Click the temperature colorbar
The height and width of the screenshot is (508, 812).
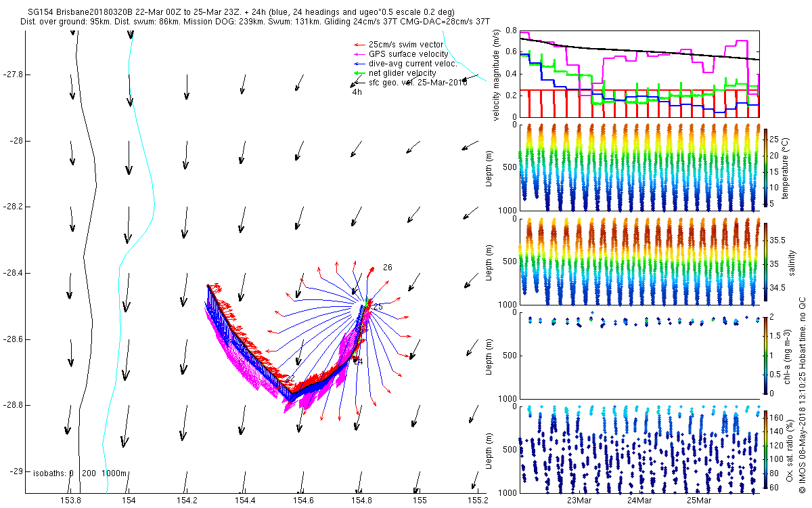click(x=766, y=167)
